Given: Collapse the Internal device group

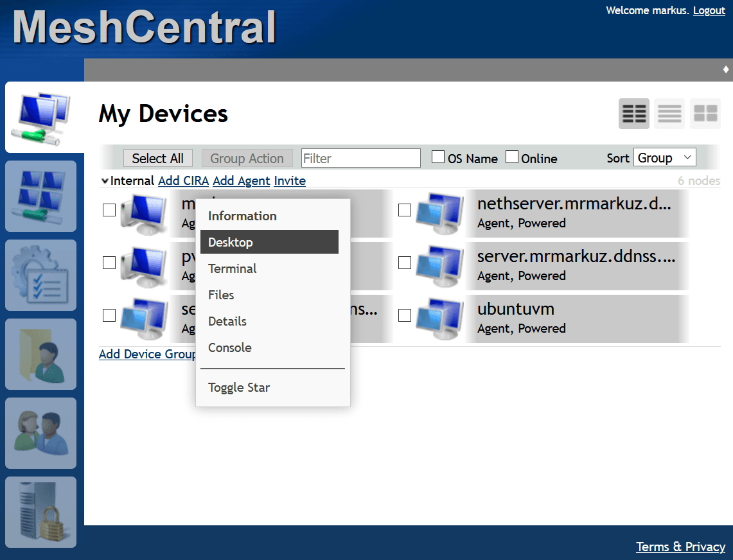Looking at the screenshot, I should coord(105,180).
